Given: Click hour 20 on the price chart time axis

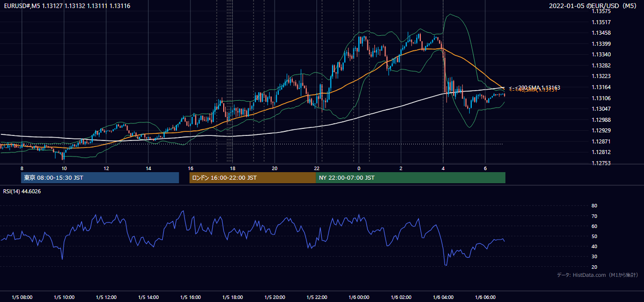Looking at the screenshot, I should 275,168.
